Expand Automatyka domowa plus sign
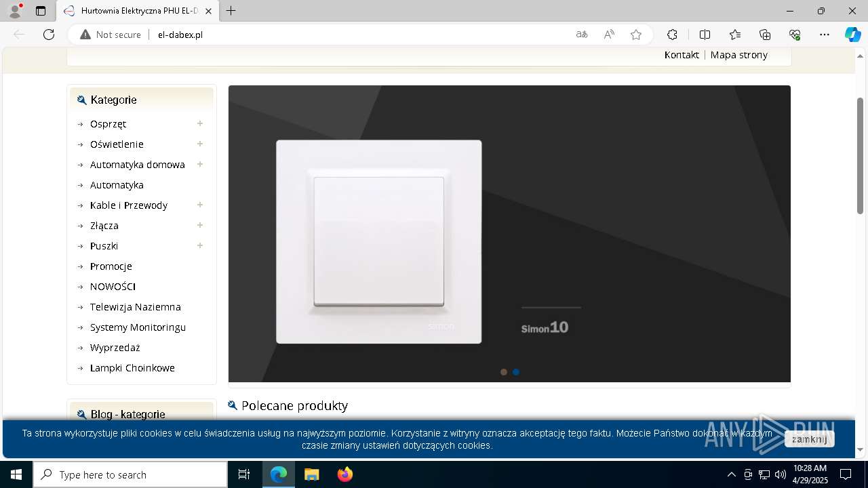 tap(200, 164)
